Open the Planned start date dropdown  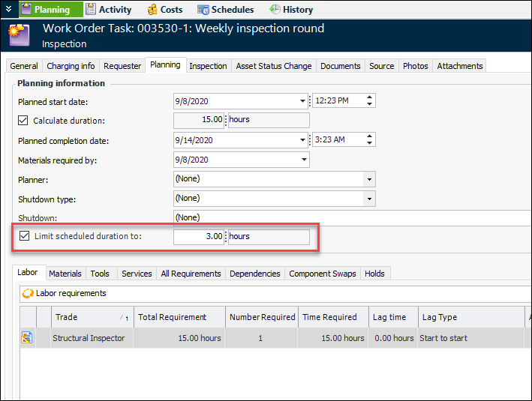[x=302, y=101]
